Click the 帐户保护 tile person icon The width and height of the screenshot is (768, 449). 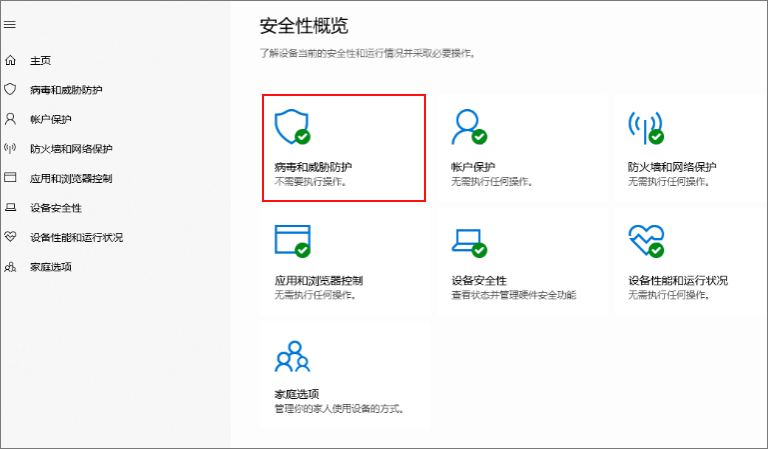pyautogui.click(x=467, y=125)
